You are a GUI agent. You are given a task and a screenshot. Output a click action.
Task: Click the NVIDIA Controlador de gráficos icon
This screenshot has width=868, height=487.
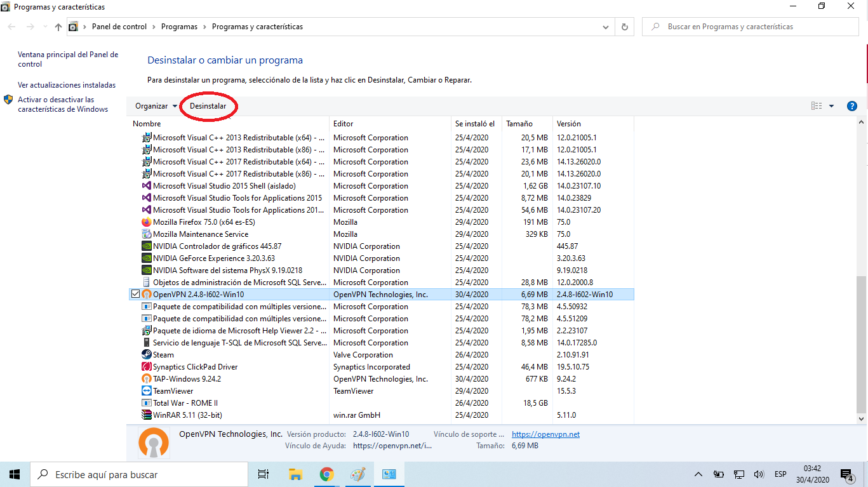pyautogui.click(x=147, y=246)
